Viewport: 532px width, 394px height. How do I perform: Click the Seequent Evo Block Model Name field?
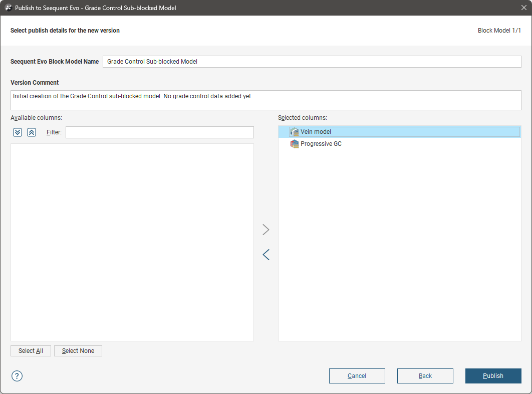pos(312,62)
